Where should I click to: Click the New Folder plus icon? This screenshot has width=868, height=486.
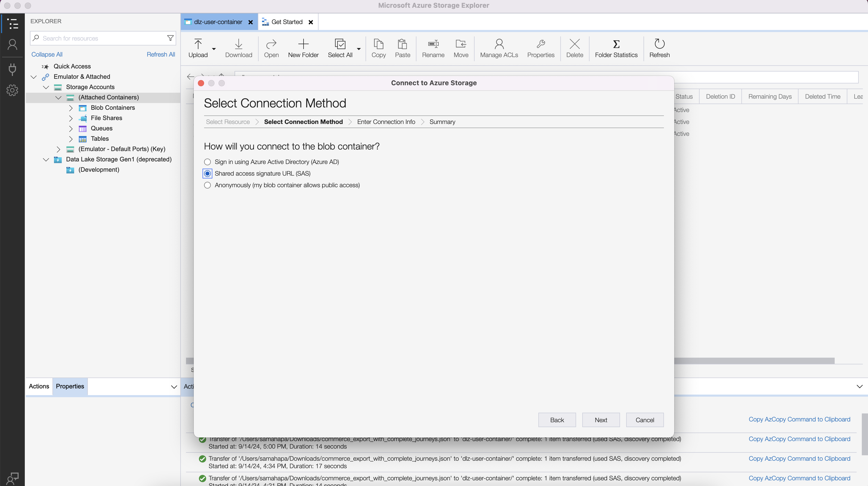click(x=303, y=44)
